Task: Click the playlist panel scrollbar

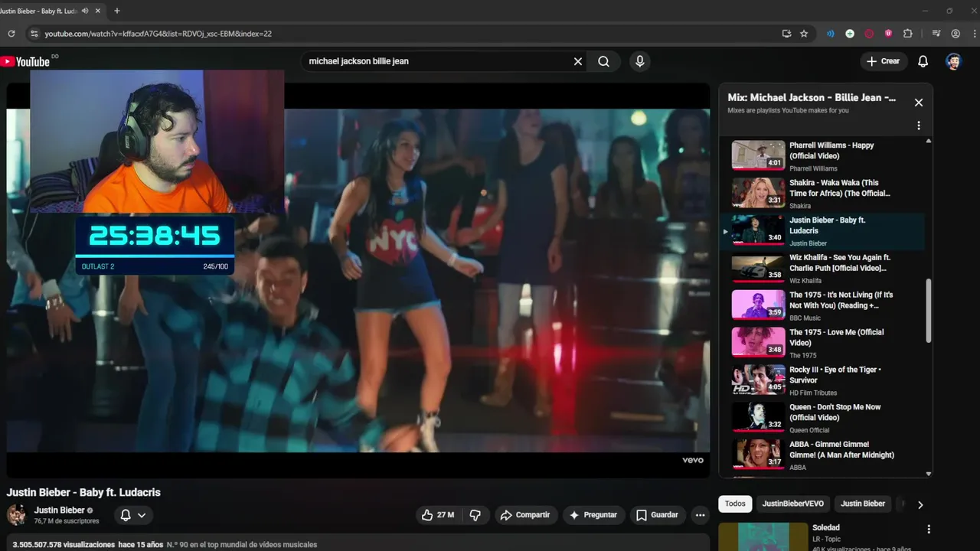Action: [929, 310]
